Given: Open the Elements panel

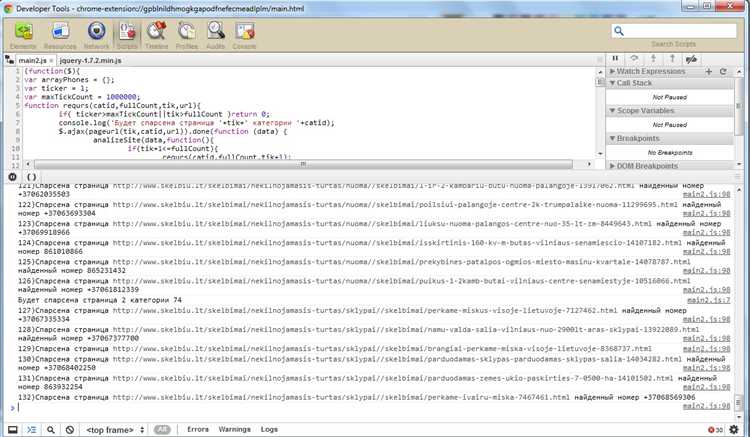Looking at the screenshot, I should pos(23,35).
